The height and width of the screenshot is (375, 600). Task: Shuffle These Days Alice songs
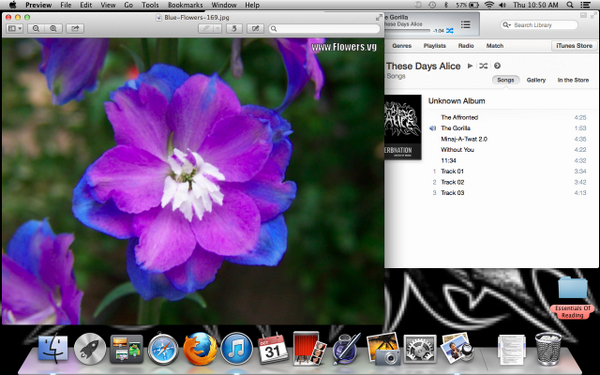[x=484, y=66]
